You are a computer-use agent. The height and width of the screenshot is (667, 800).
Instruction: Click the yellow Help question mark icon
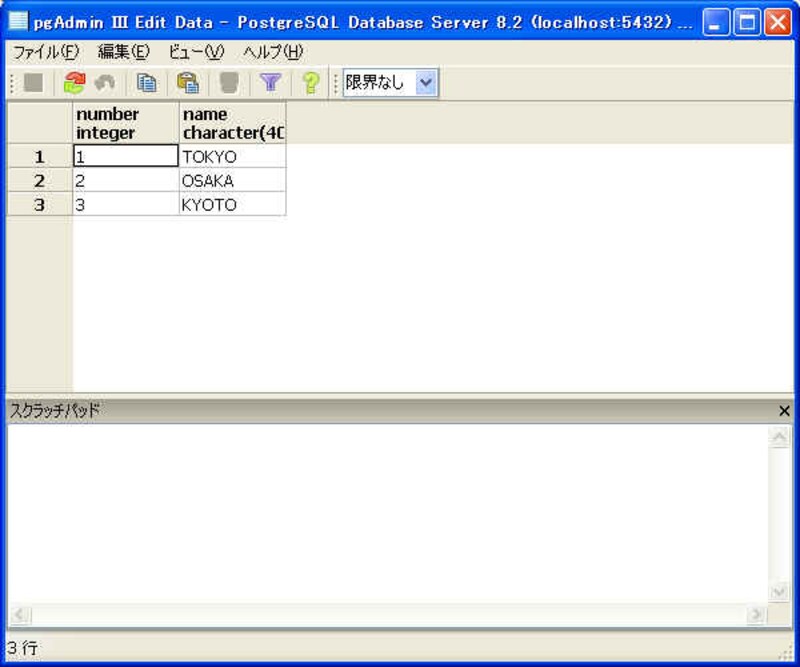tap(311, 83)
